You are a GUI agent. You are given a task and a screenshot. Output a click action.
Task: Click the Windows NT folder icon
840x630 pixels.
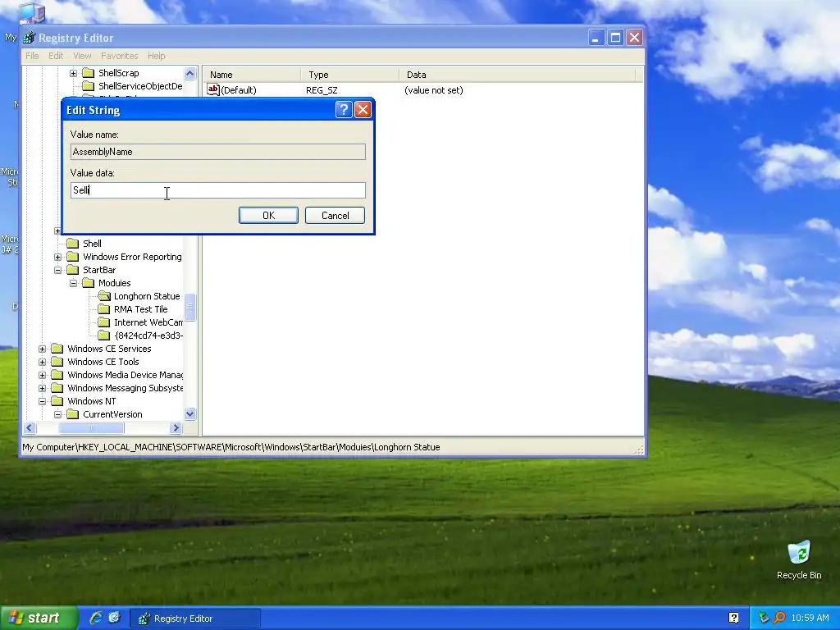tap(57, 401)
